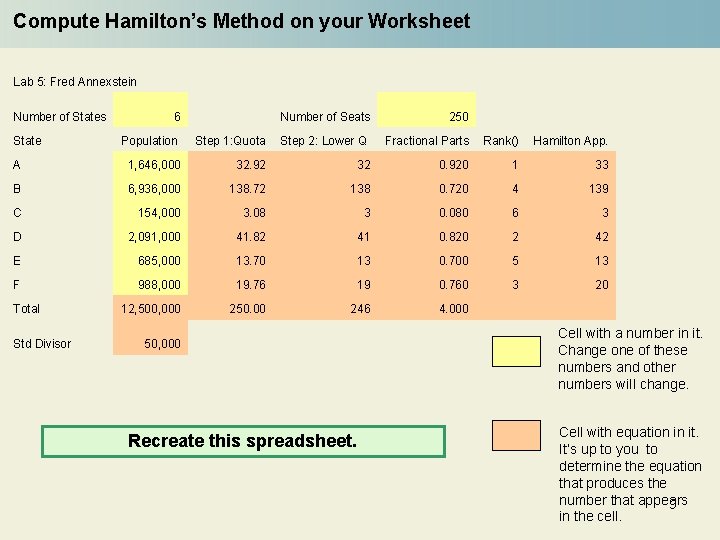Click lower quota total 246
Viewport: 720px width, 540px height.
(x=360, y=308)
